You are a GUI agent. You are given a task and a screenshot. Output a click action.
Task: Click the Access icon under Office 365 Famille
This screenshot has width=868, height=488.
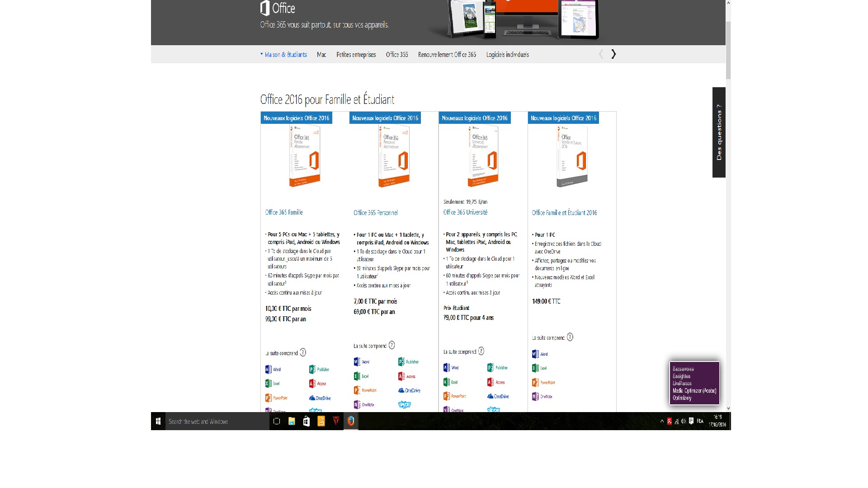tap(312, 384)
